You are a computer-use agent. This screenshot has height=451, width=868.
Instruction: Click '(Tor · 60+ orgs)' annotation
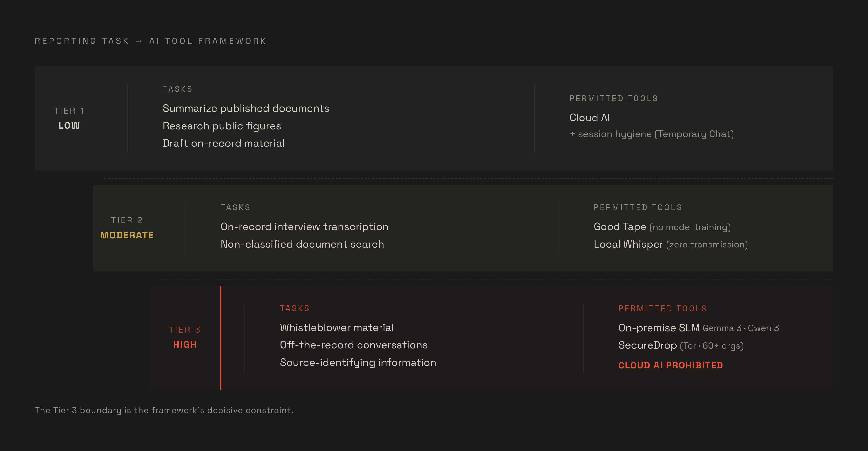[x=712, y=346]
